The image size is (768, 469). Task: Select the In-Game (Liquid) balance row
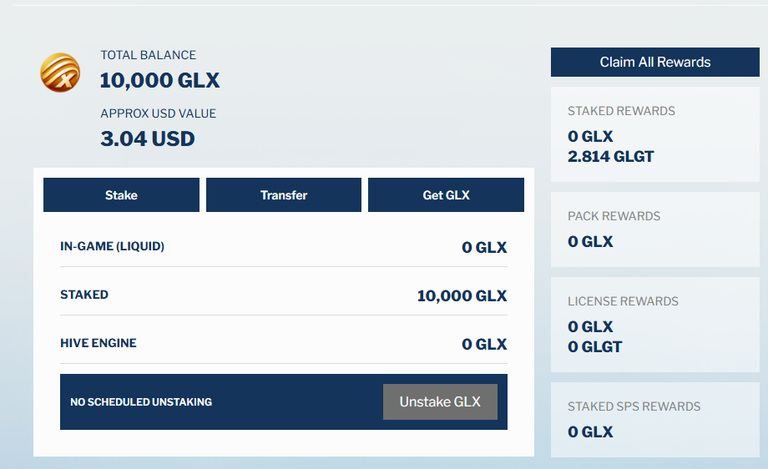point(284,247)
